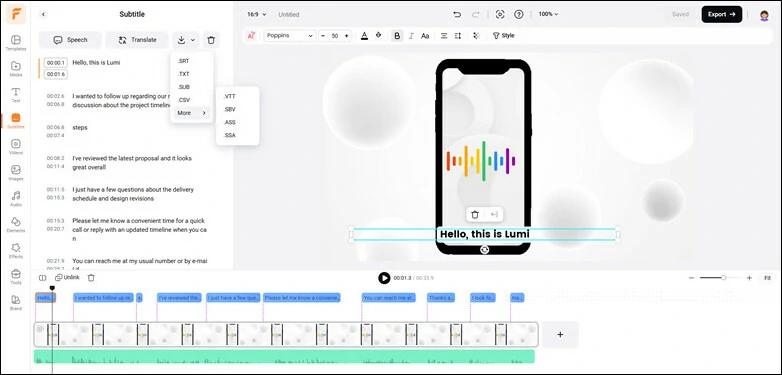Add new clip with plus tile
This screenshot has width=782, height=375.
tap(560, 335)
